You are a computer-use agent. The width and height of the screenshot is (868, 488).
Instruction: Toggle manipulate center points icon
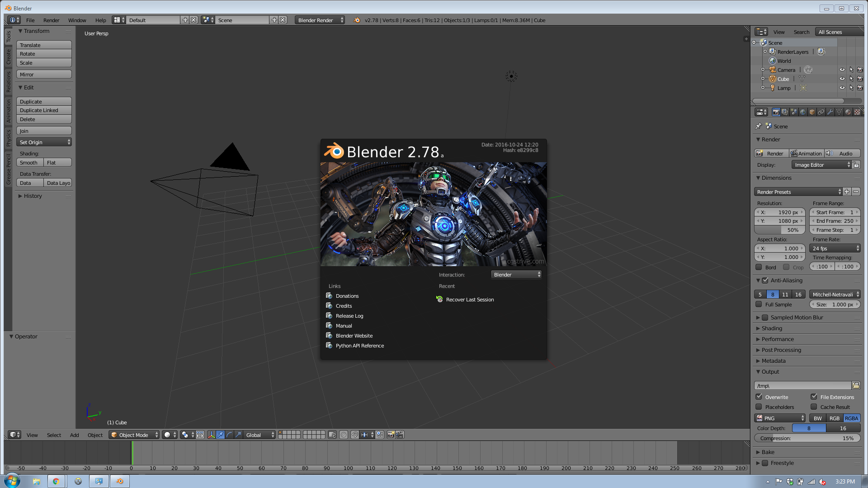pos(200,435)
